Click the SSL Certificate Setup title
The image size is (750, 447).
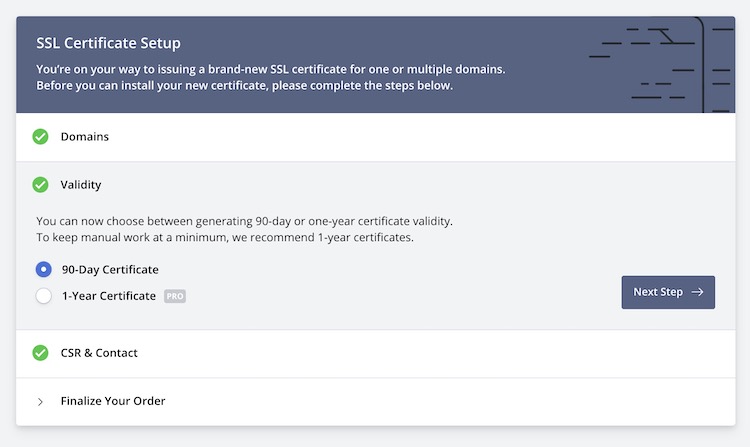coord(109,43)
